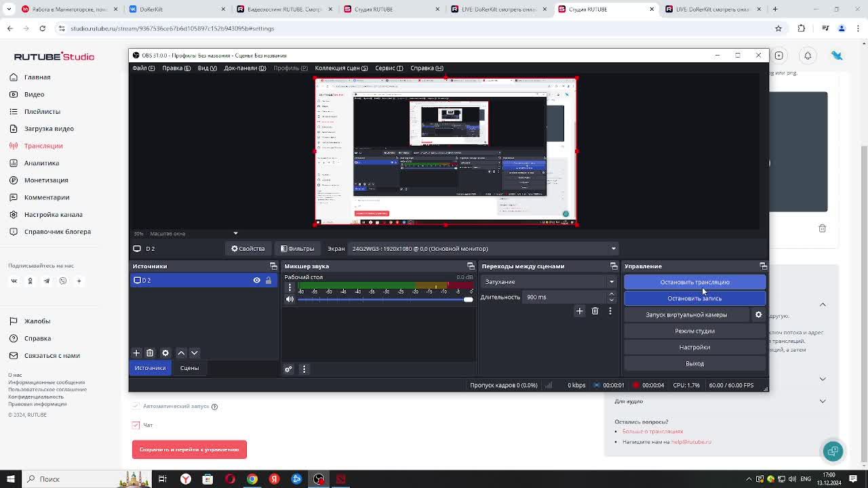Add a scene transition with the plus icon
Image resolution: width=868 pixels, height=488 pixels.
[x=579, y=311]
